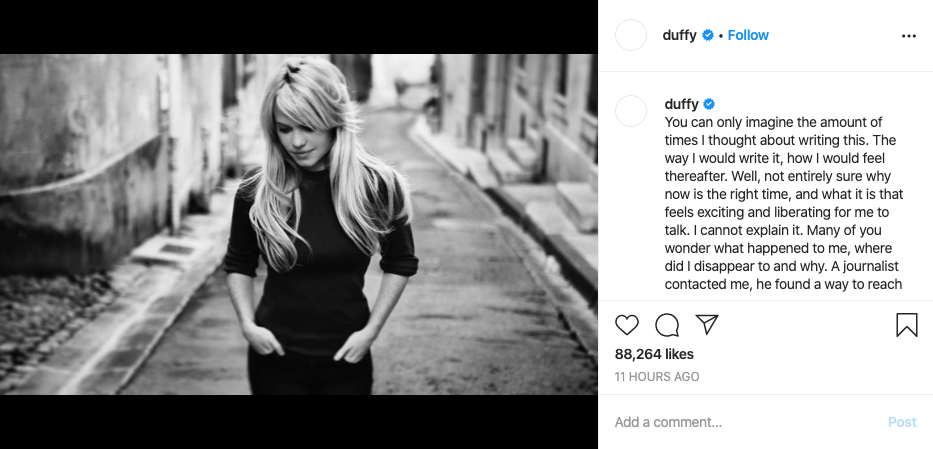
Task: Click the black bar below the photo
Action: [x=299, y=422]
